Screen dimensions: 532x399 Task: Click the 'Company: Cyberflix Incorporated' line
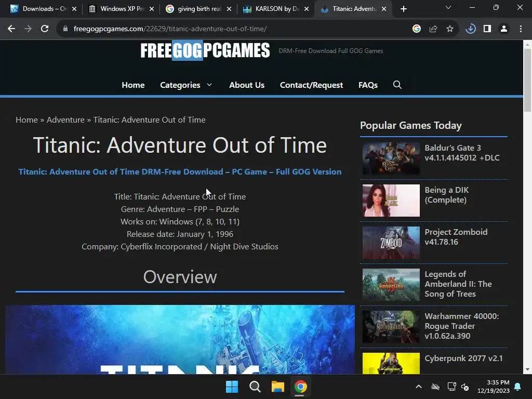[x=180, y=247]
